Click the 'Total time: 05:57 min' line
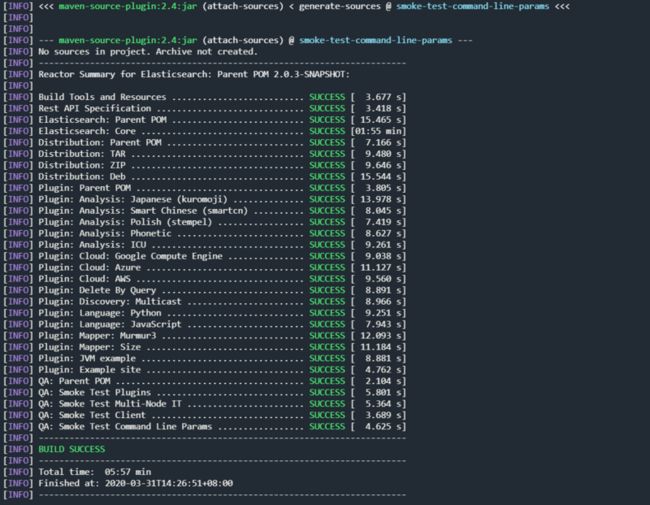The width and height of the screenshot is (650, 505). coord(95,472)
